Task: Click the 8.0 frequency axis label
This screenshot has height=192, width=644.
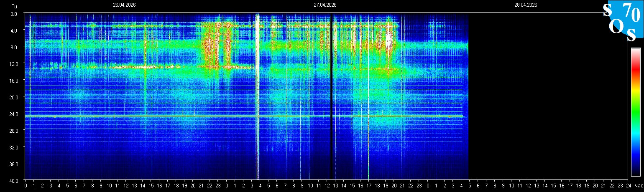Action: click(14, 47)
